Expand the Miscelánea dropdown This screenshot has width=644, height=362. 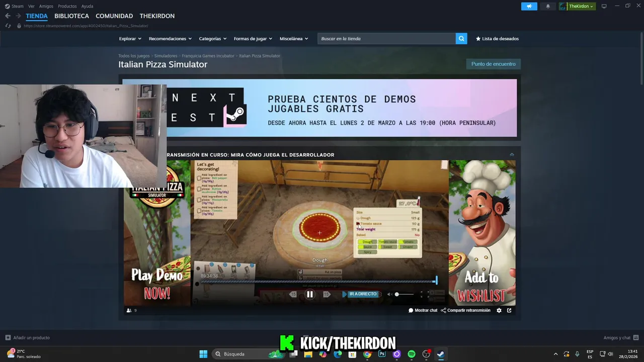pos(294,39)
